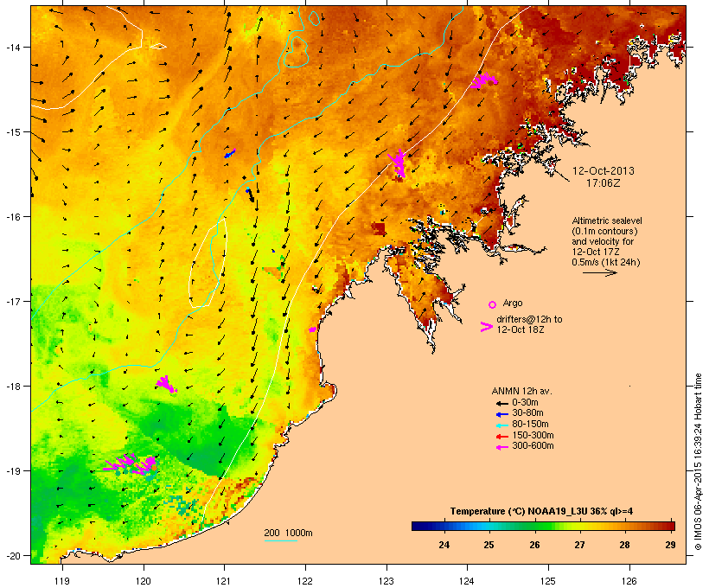Click the 'Altimetric sealevel' caption text
Screen dimensions: 709x588
tap(607, 220)
